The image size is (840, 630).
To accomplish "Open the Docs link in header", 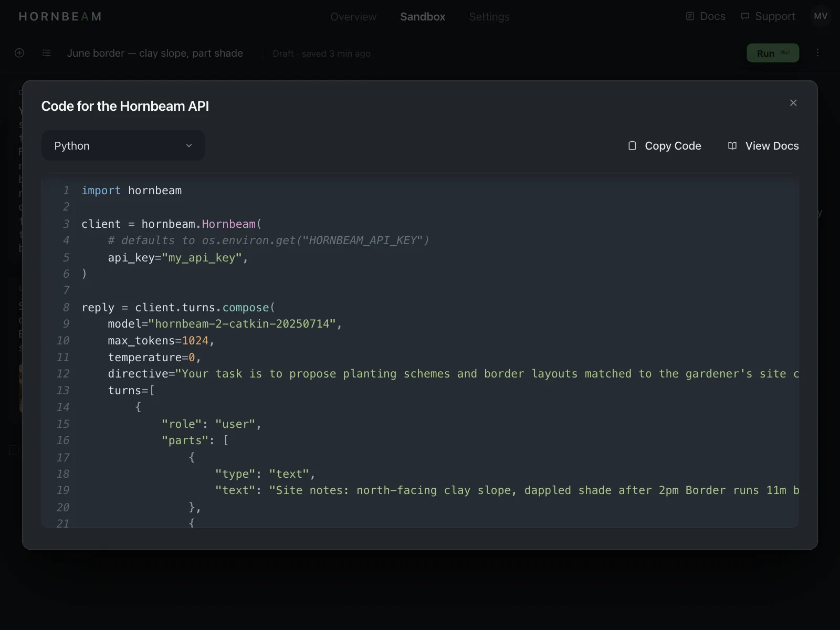I will [706, 16].
